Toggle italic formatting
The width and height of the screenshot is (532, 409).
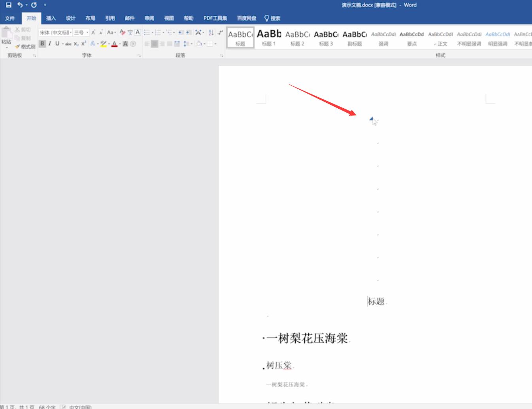point(50,43)
